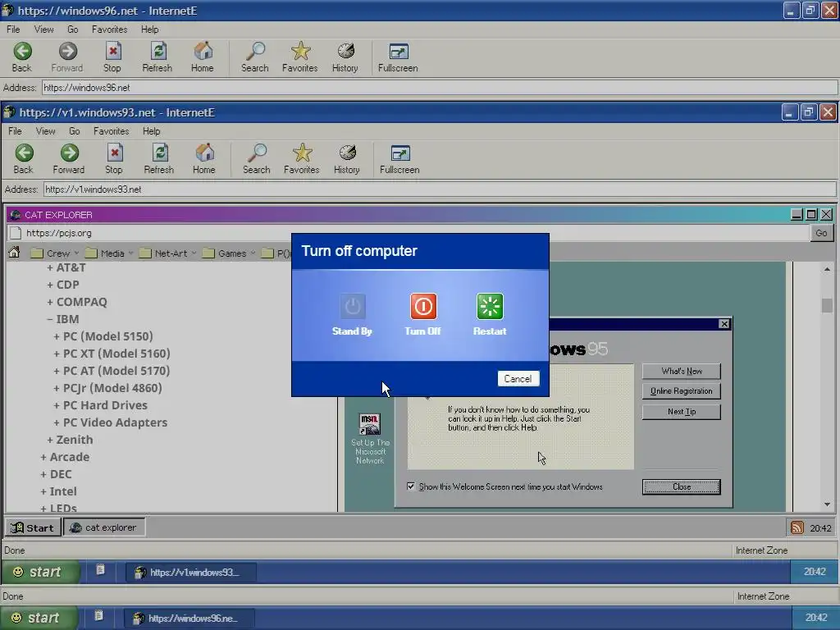Screen dimensions: 840x630
Task: Open the Crew bookmarks folder dropdown
Action: coord(55,253)
